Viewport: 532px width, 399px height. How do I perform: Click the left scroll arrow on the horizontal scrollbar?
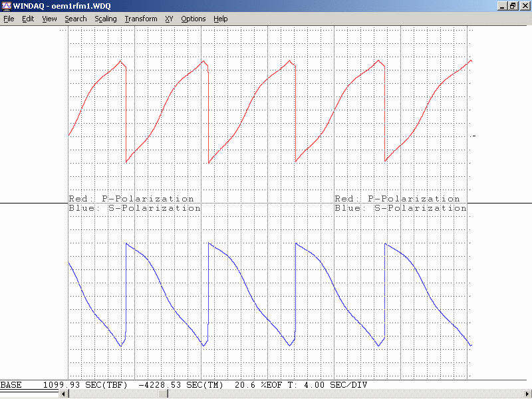64,394
